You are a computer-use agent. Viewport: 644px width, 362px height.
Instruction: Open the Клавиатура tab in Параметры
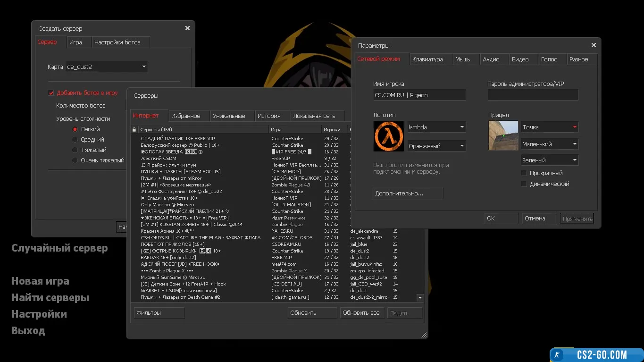[427, 59]
